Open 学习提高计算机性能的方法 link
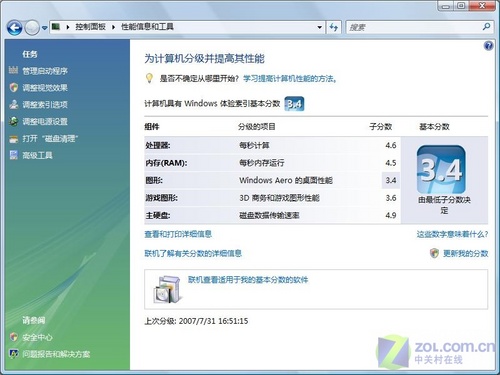Image resolution: width=500 pixels, height=375 pixels. [x=290, y=79]
